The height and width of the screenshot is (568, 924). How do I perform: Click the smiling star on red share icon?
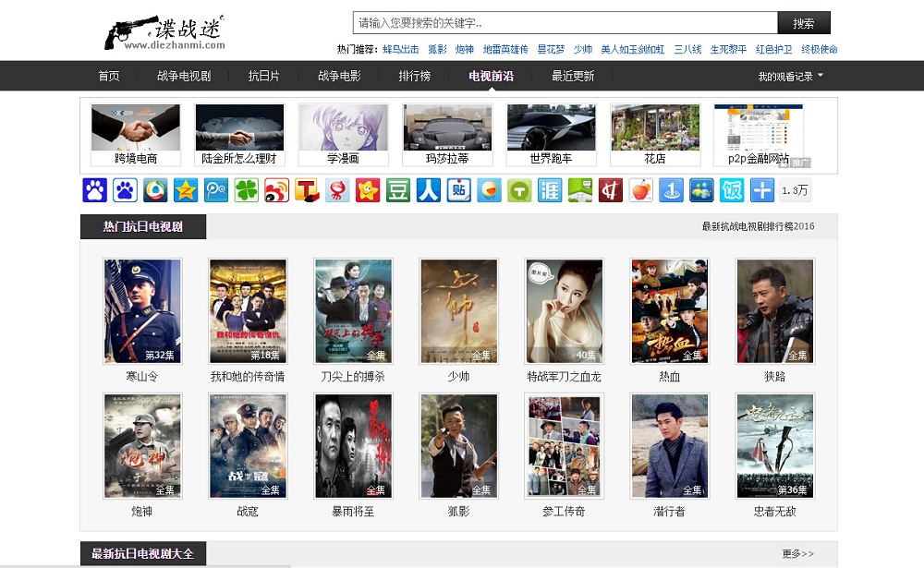368,190
